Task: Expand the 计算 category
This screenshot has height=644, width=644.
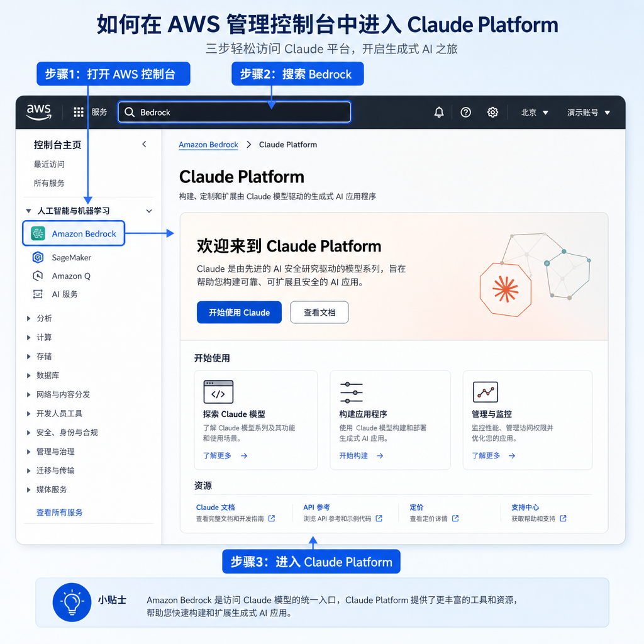Action: point(28,337)
